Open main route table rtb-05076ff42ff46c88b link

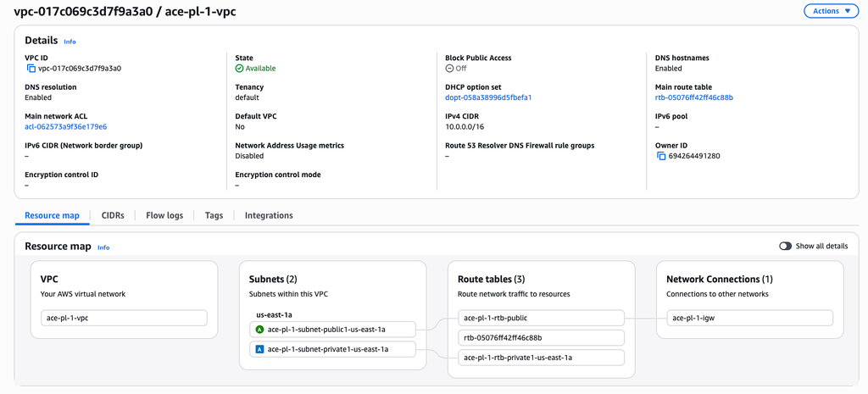coord(694,97)
